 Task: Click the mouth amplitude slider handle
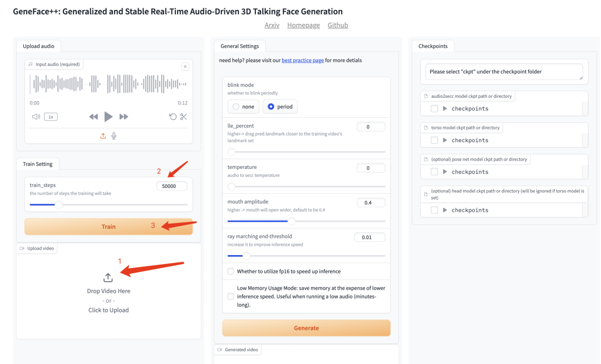click(291, 221)
